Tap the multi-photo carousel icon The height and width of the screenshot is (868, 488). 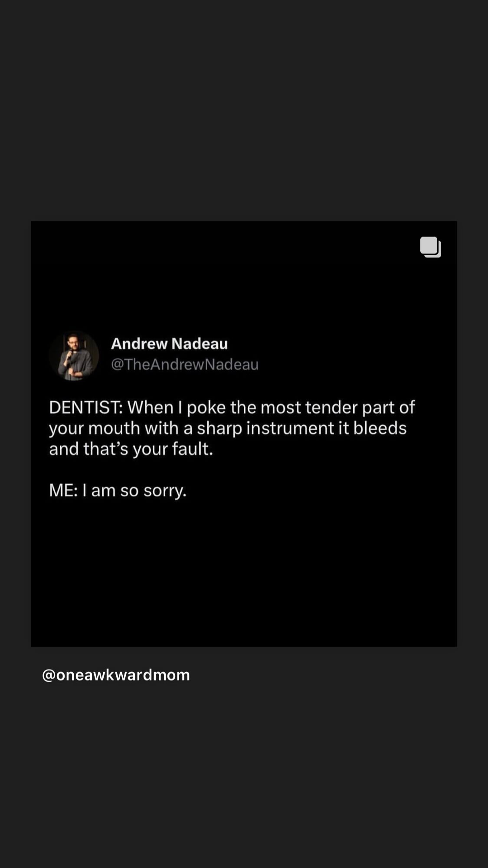click(430, 247)
